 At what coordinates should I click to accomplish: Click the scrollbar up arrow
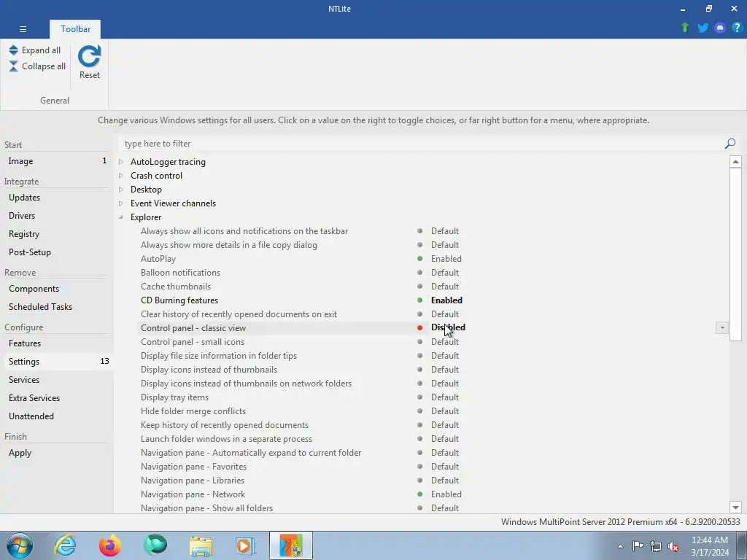(x=735, y=162)
